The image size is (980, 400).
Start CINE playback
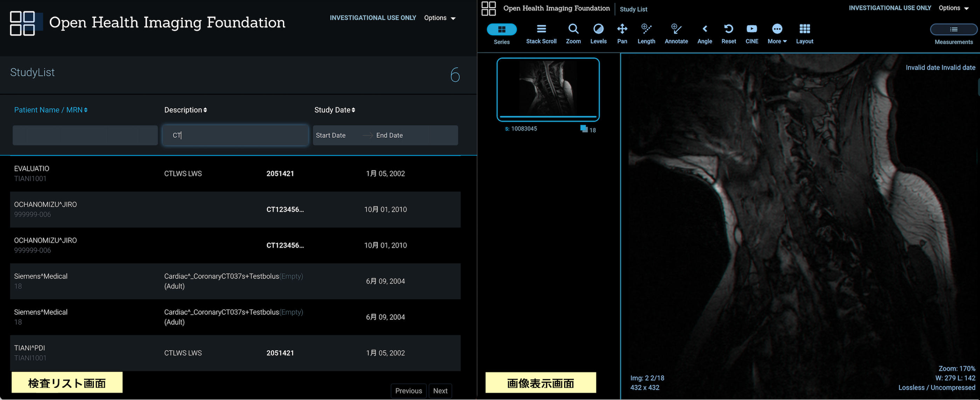[752, 34]
